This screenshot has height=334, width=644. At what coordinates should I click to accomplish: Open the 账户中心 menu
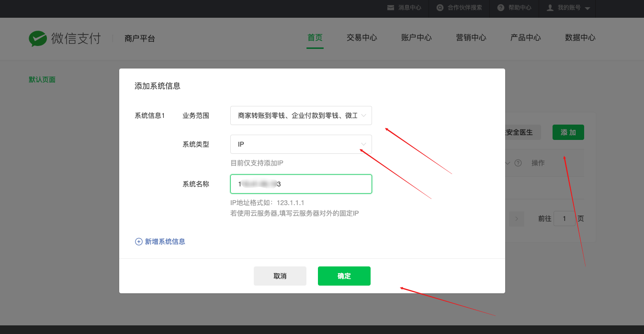point(417,38)
